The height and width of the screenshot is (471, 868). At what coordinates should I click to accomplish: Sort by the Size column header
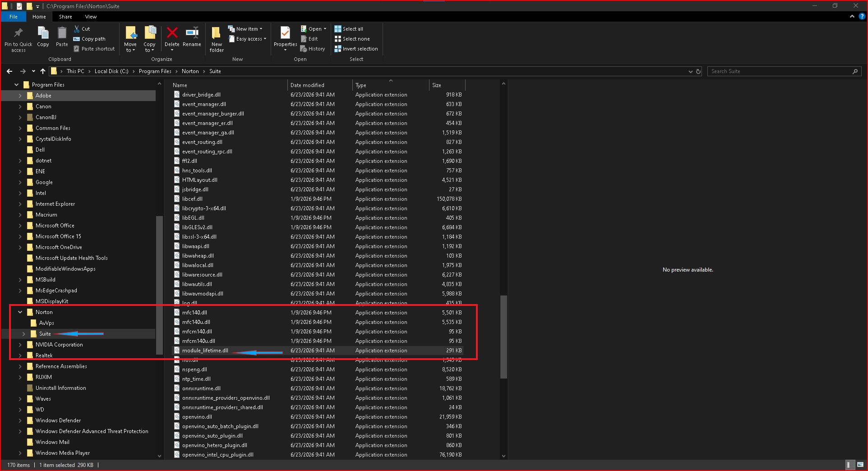click(447, 85)
